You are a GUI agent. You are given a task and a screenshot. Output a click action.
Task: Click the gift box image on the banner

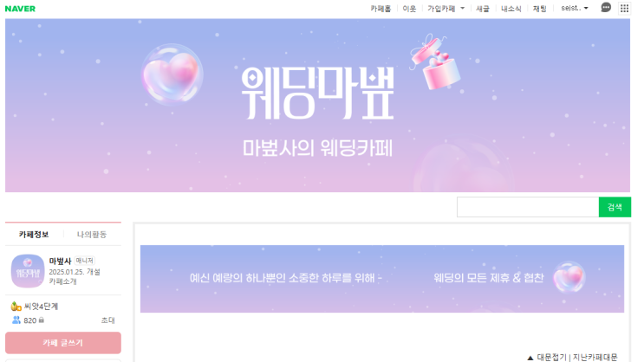click(x=435, y=61)
